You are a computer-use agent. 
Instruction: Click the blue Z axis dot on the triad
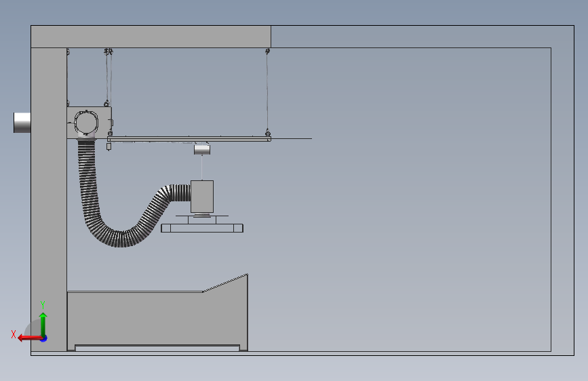click(44, 338)
